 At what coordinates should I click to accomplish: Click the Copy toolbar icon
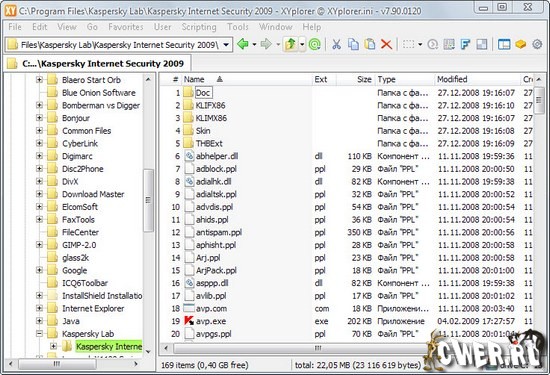pyautogui.click(x=353, y=45)
